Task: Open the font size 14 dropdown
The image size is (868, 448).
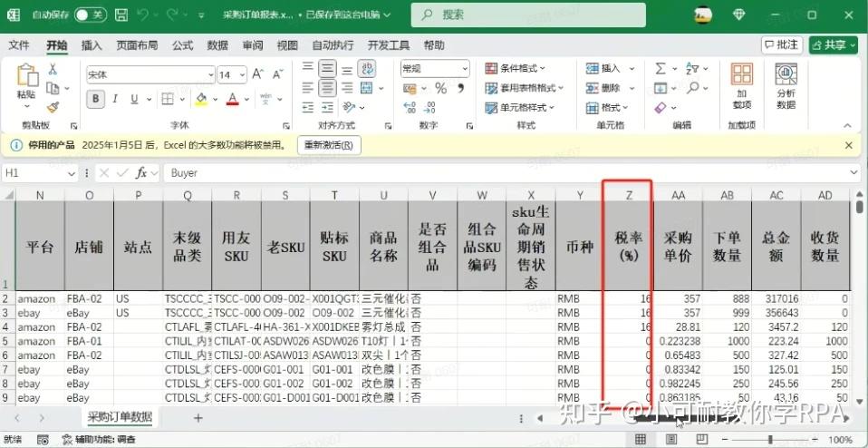Action: pos(243,74)
